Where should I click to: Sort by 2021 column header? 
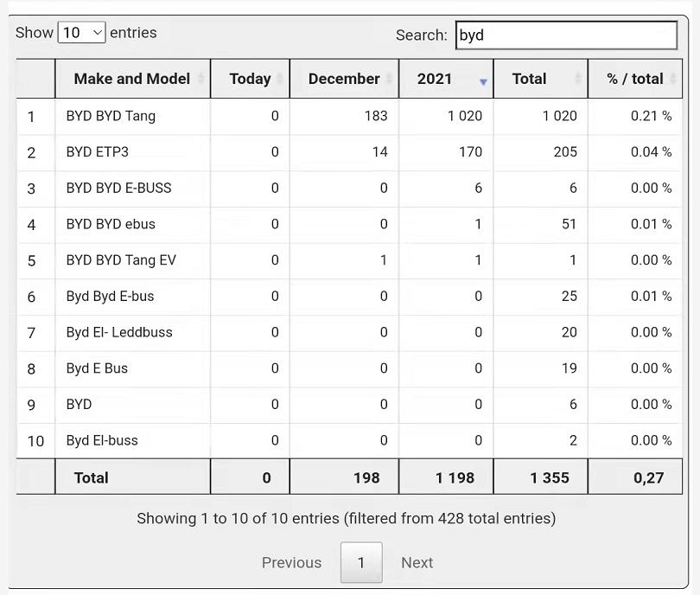coord(446,79)
